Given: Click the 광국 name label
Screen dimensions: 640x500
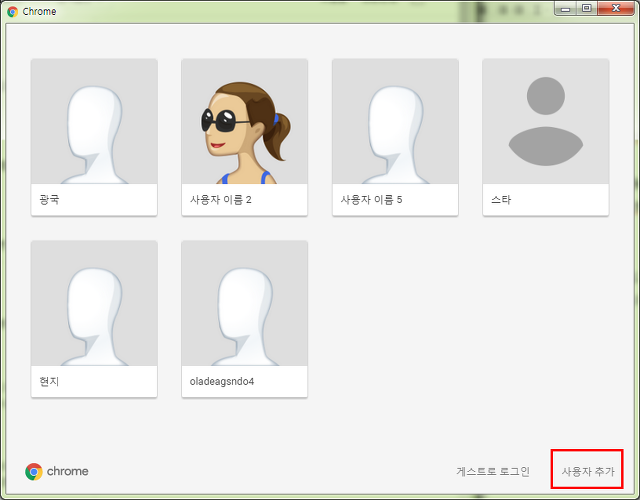Looking at the screenshot, I should click(49, 200).
